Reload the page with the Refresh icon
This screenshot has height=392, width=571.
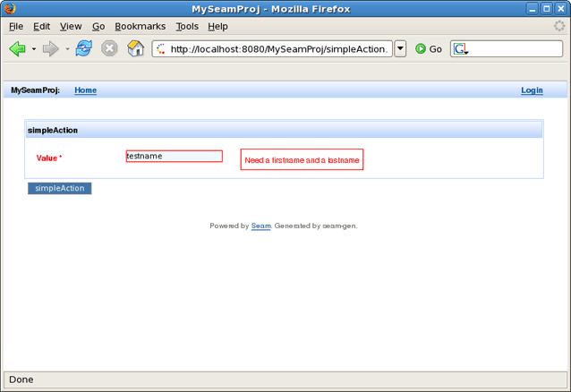point(84,48)
